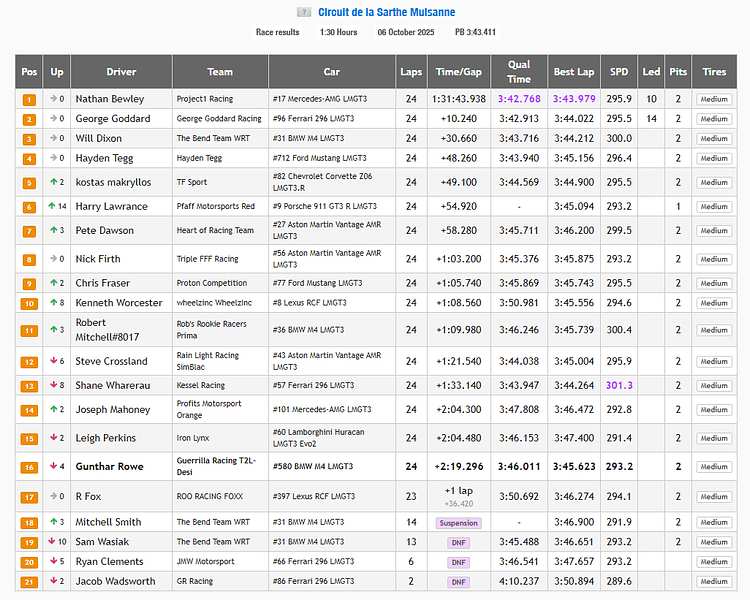Click the grey arrow in R Fox's row
Viewport: 750px width, 600px height.
coord(52,497)
